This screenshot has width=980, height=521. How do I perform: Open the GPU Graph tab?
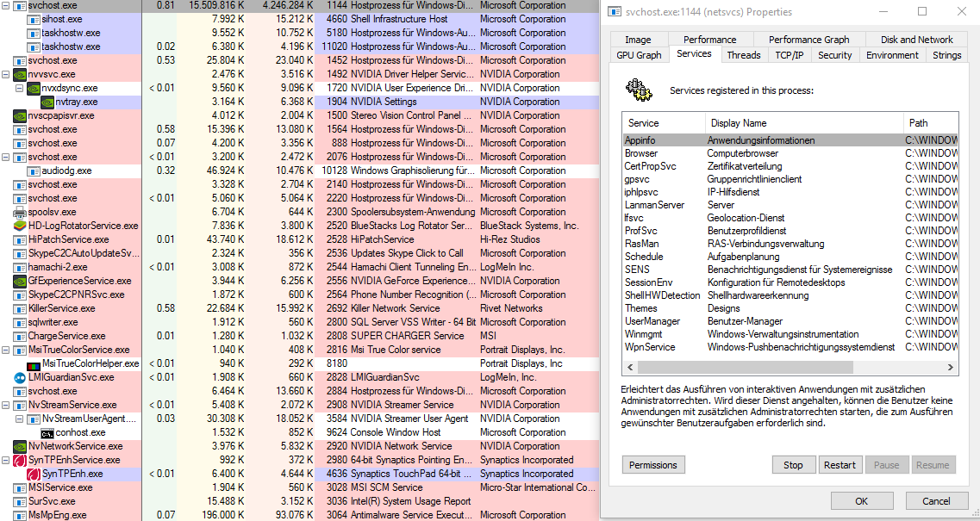pyautogui.click(x=639, y=55)
